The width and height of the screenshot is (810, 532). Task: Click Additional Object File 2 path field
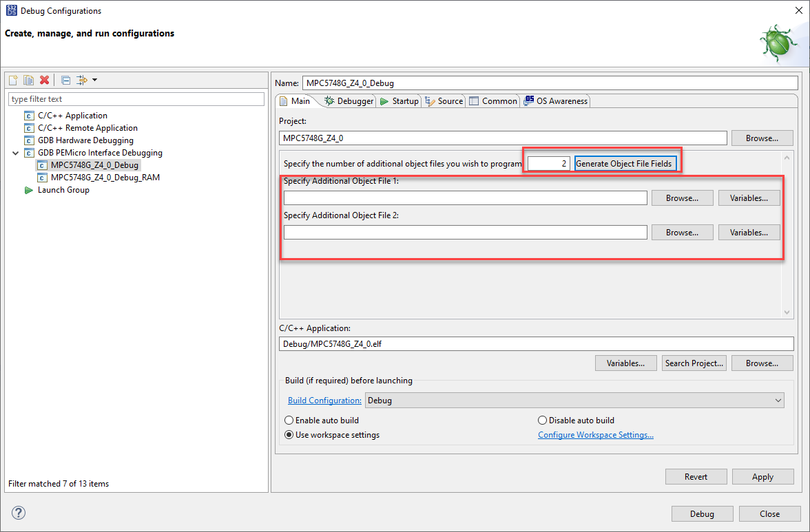click(x=466, y=232)
